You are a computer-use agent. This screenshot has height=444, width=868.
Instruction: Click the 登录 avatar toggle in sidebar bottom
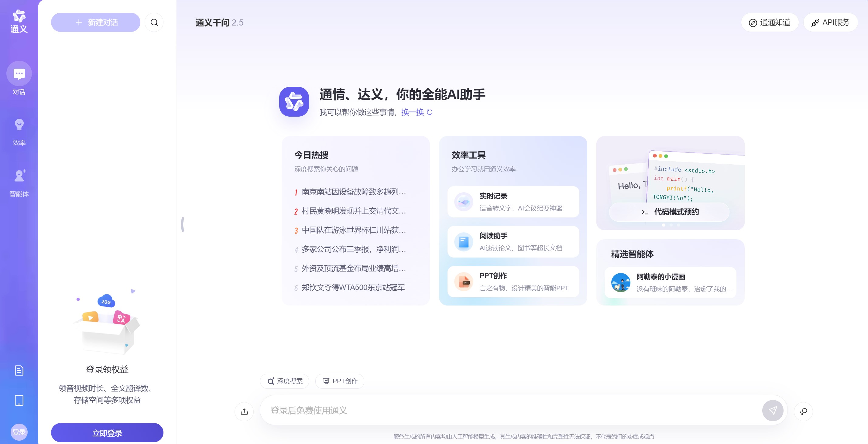(19, 432)
